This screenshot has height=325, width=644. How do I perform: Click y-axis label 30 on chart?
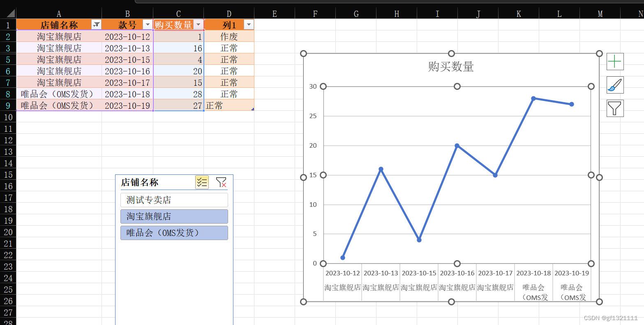click(x=313, y=87)
